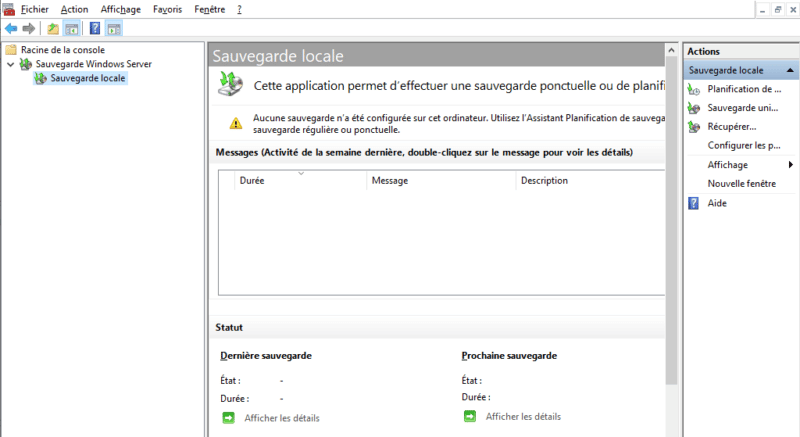Viewport: 800px width, 437px height.
Task: Click the Planification de sauvegarde action icon
Action: point(694,90)
